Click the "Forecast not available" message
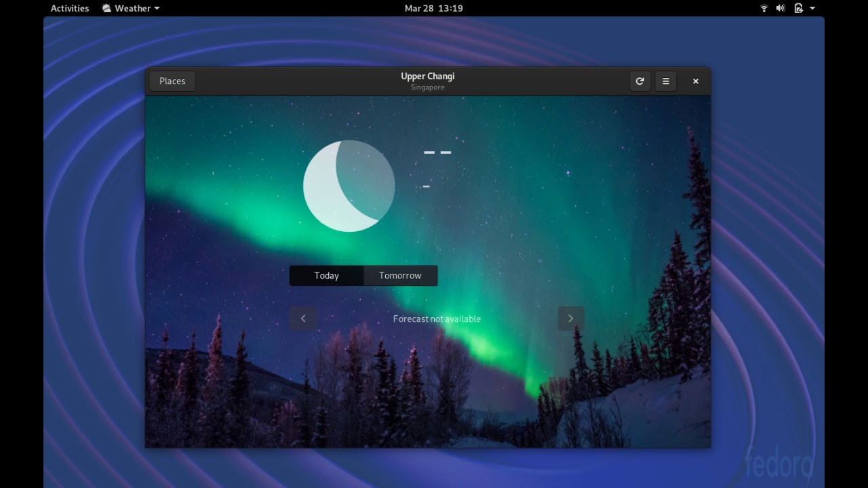Screen dimensions: 868x488 (x=437, y=319)
